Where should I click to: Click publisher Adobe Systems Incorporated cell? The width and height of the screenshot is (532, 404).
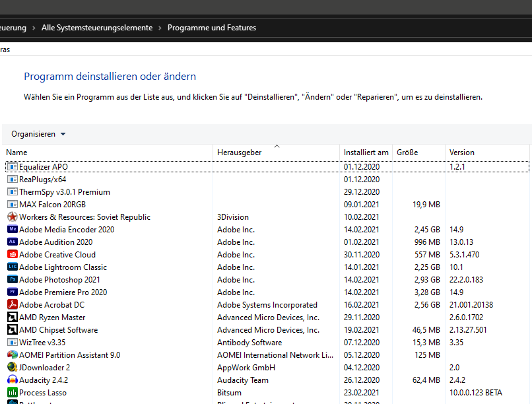267,304
